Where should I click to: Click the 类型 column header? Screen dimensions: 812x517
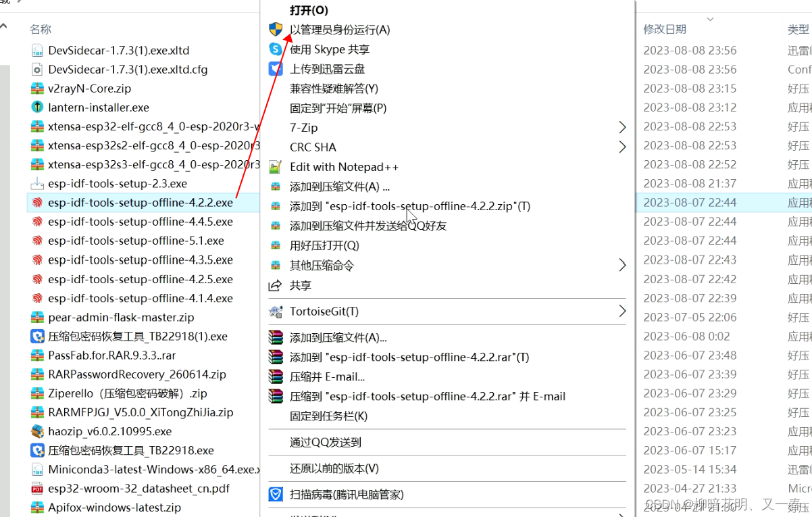(x=798, y=29)
